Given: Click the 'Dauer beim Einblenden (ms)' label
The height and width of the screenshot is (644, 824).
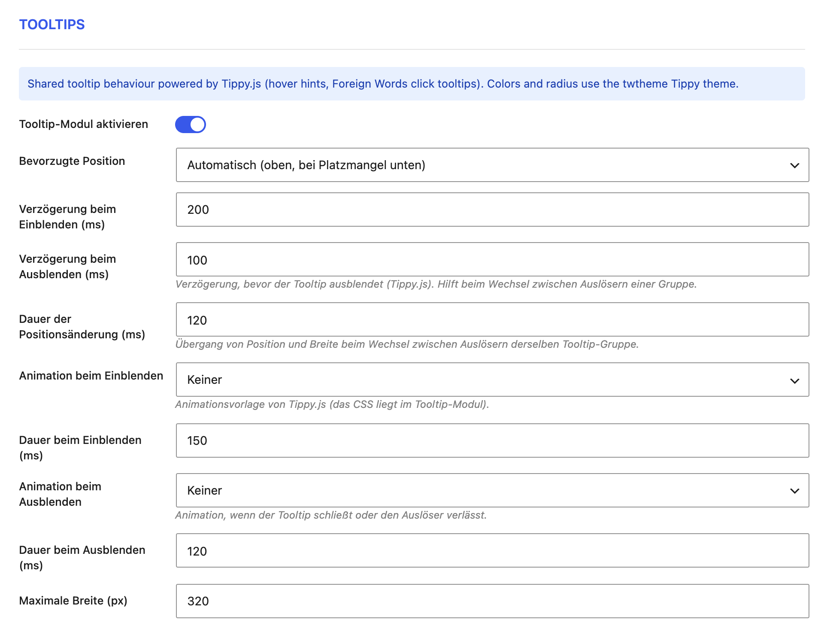Looking at the screenshot, I should click(x=80, y=448).
